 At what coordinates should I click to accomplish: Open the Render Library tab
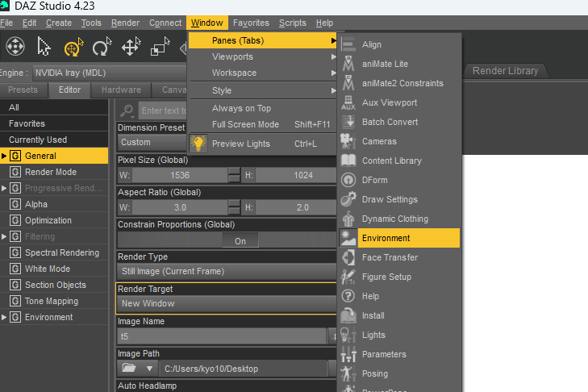click(x=505, y=71)
